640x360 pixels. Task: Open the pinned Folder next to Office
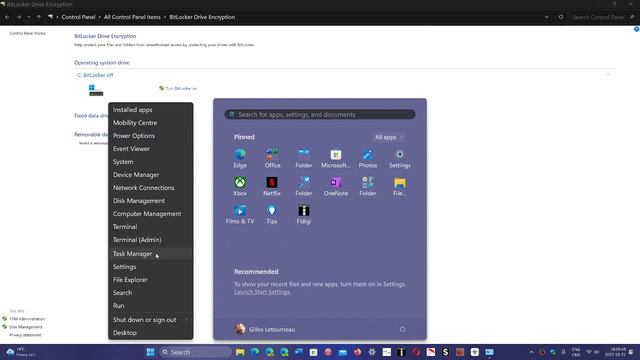point(304,158)
